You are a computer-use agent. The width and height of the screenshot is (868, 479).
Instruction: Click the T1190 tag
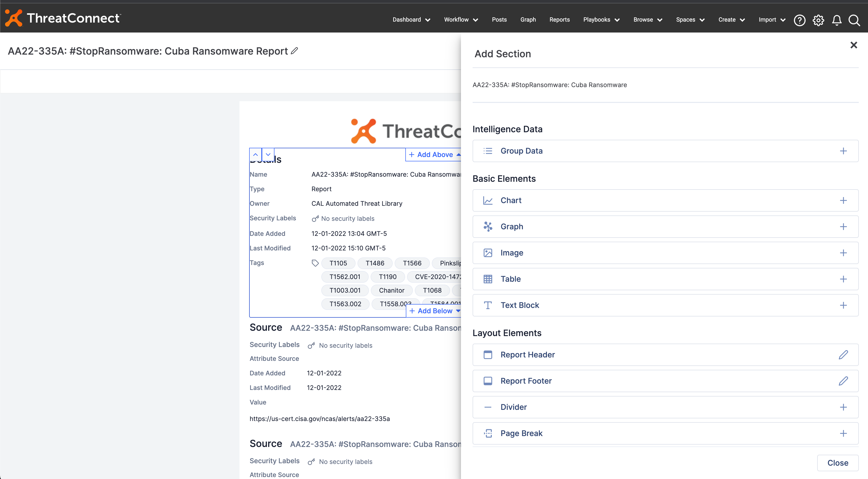388,277
